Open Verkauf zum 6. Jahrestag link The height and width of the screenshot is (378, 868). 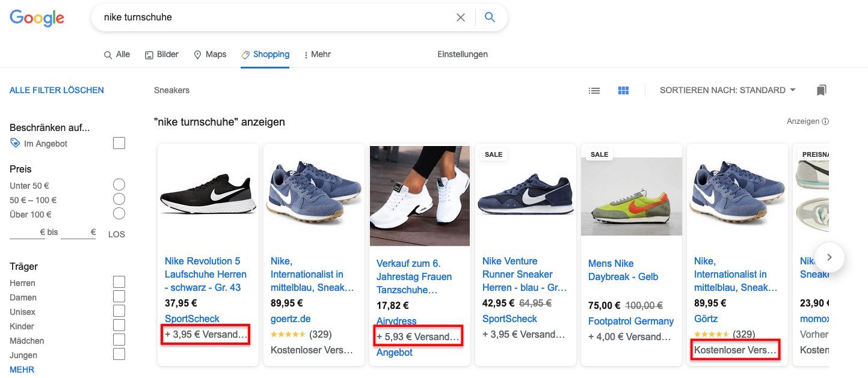click(x=414, y=276)
